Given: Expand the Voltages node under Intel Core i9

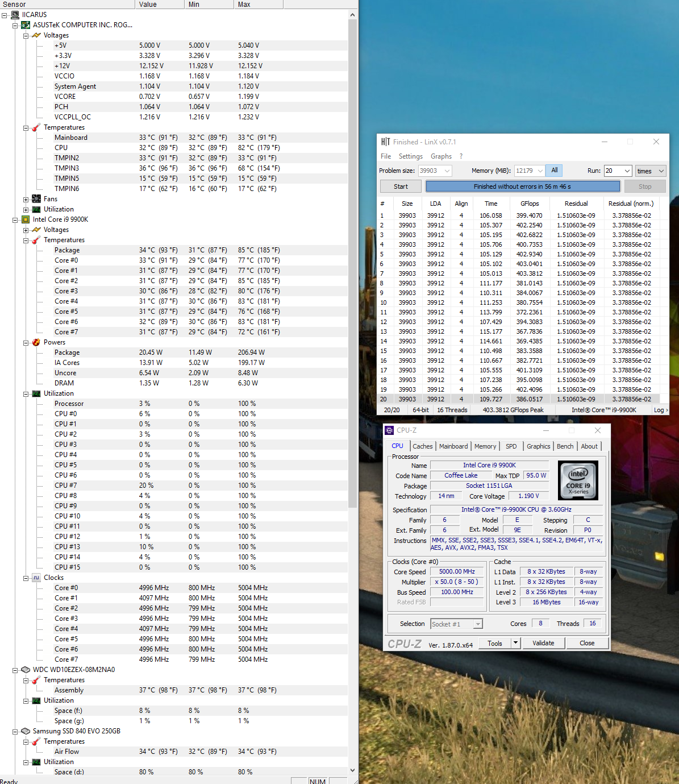Looking at the screenshot, I should [26, 230].
